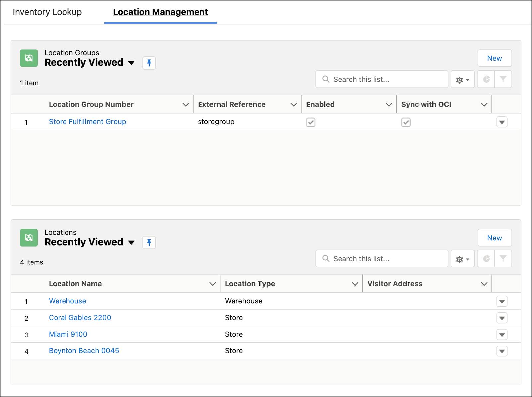Image resolution: width=532 pixels, height=397 pixels.
Task: Open Enabled column menu
Action: click(x=389, y=105)
